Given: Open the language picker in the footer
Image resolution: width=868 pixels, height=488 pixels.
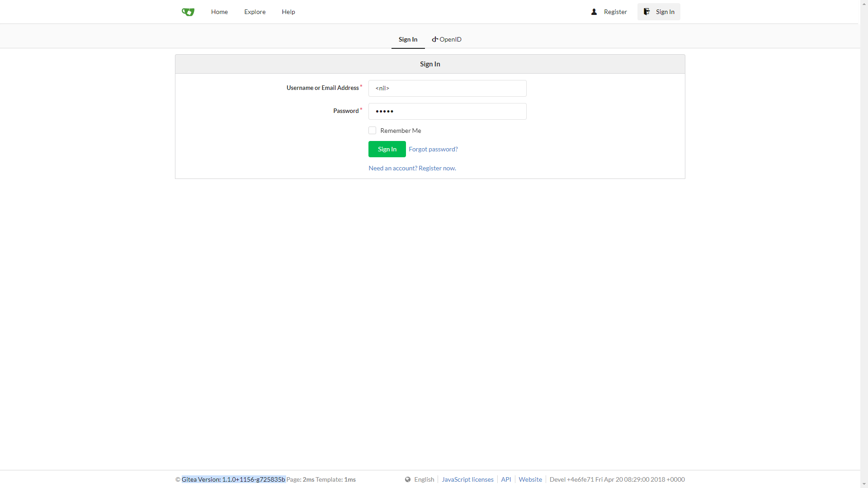Looking at the screenshot, I should click(x=424, y=479).
